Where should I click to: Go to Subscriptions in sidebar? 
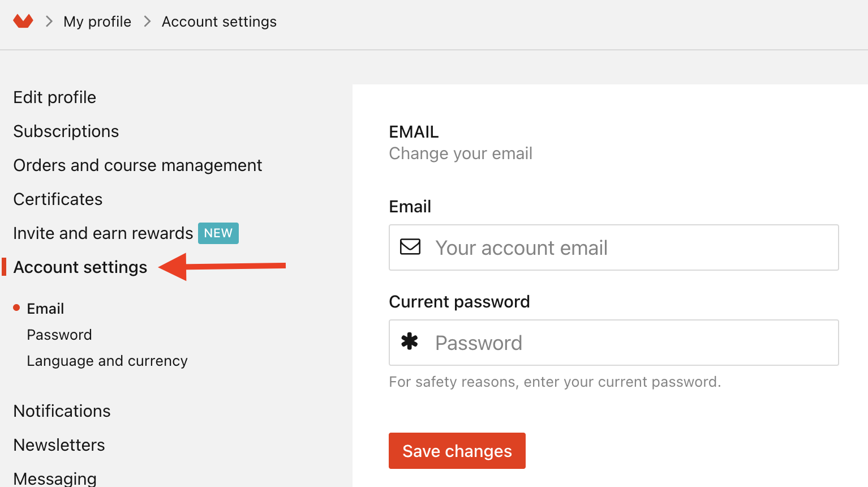click(x=66, y=131)
